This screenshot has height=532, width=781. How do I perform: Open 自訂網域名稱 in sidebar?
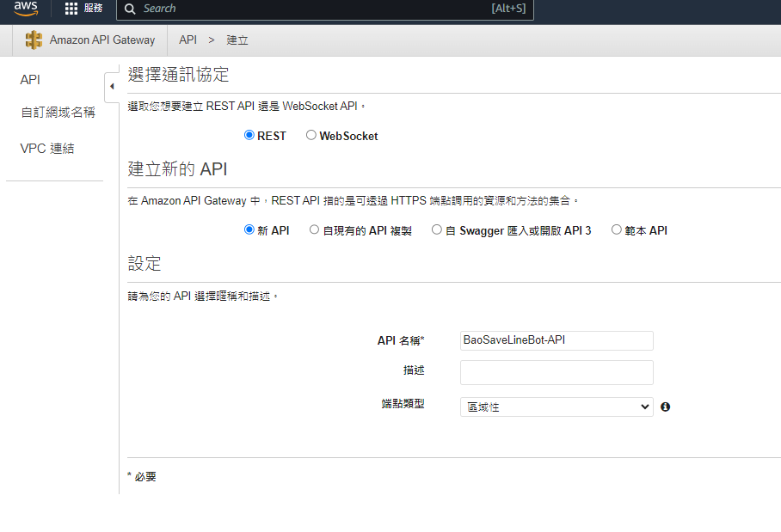point(58,113)
